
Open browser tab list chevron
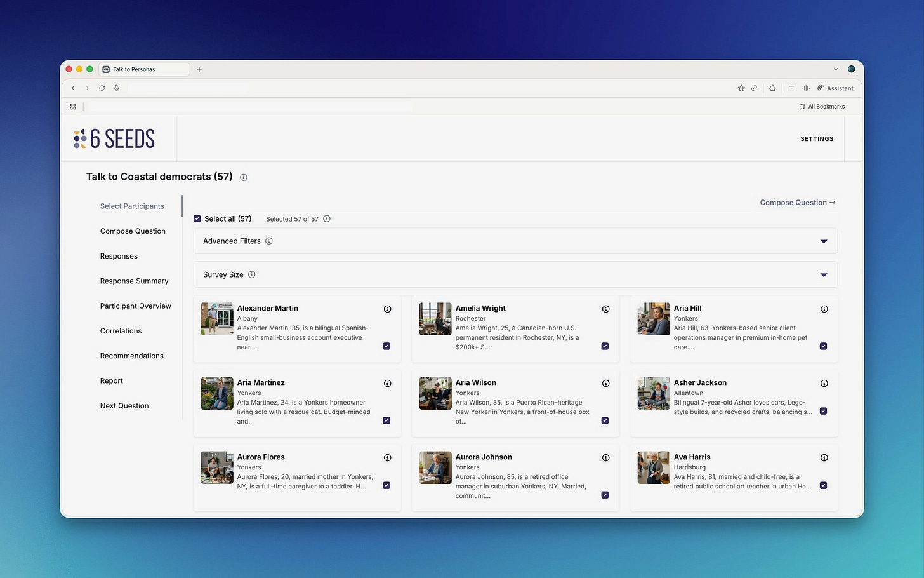coord(836,69)
